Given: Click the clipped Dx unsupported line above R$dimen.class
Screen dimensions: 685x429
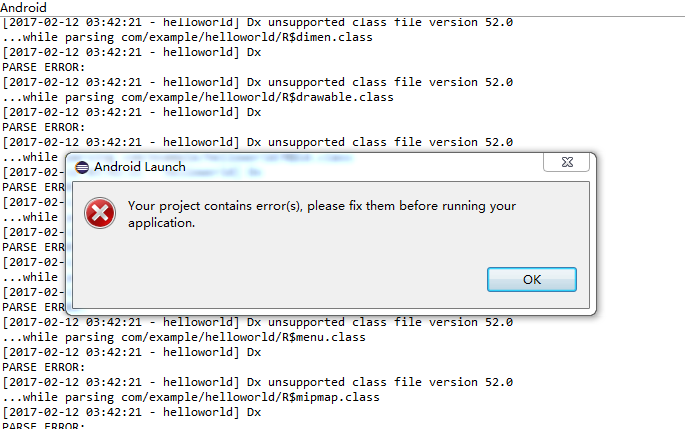Looking at the screenshot, I should [x=257, y=22].
